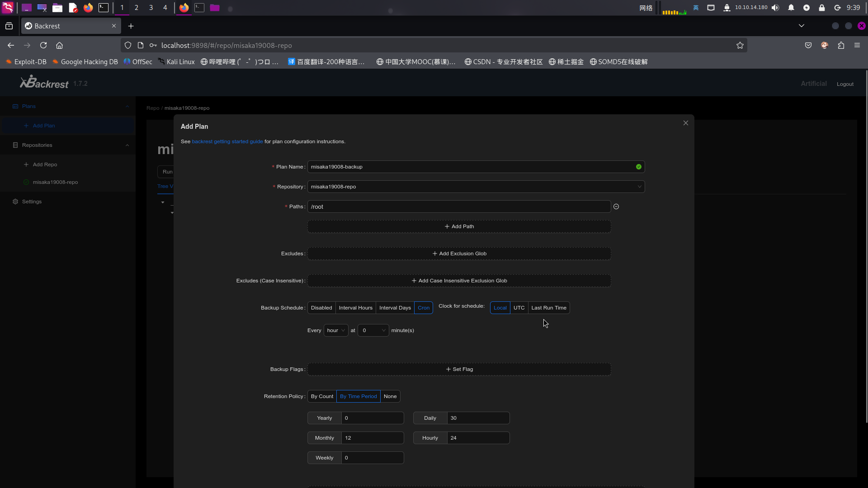Click the Add Path button
This screenshot has height=488, width=868.
click(459, 226)
